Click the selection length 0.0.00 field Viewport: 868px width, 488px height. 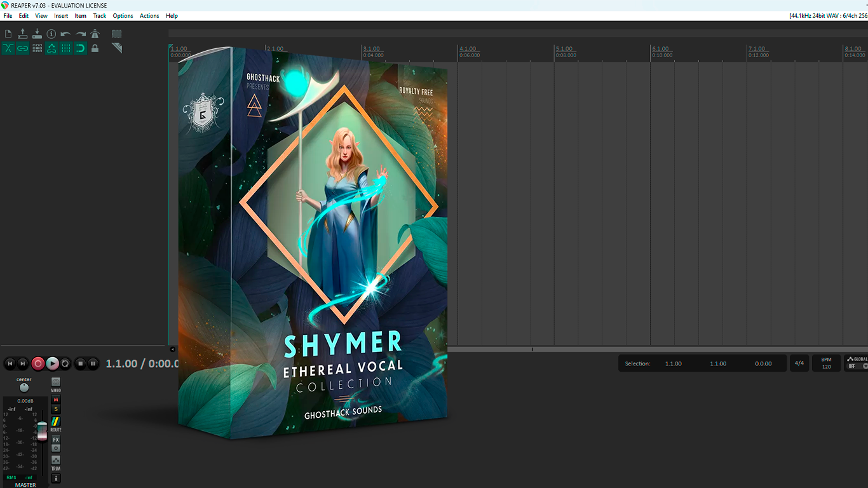pyautogui.click(x=763, y=363)
